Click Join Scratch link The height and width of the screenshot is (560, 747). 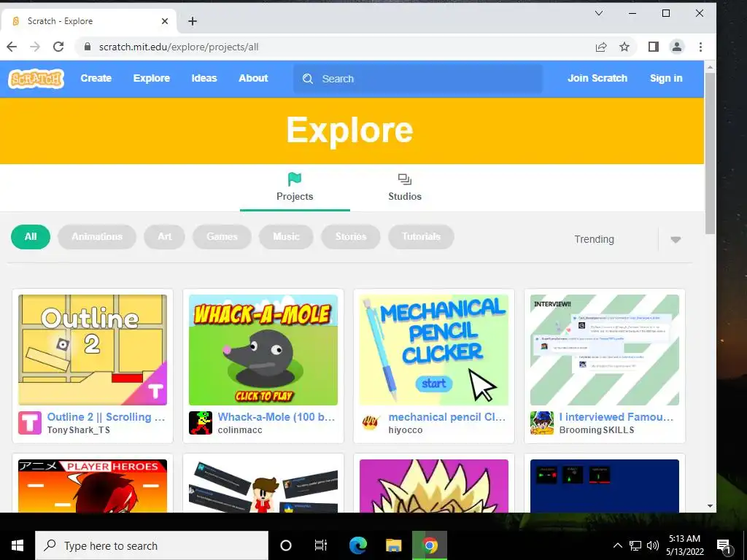click(597, 78)
